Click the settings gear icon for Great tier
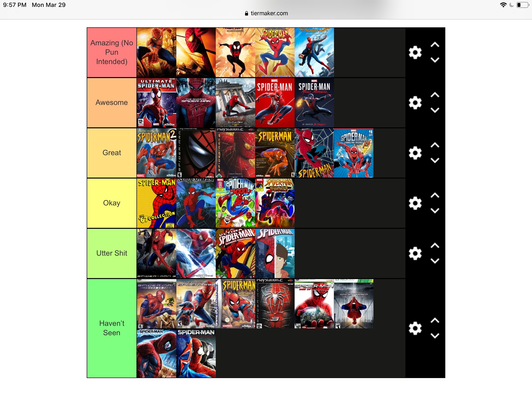532x399 pixels. (x=416, y=152)
